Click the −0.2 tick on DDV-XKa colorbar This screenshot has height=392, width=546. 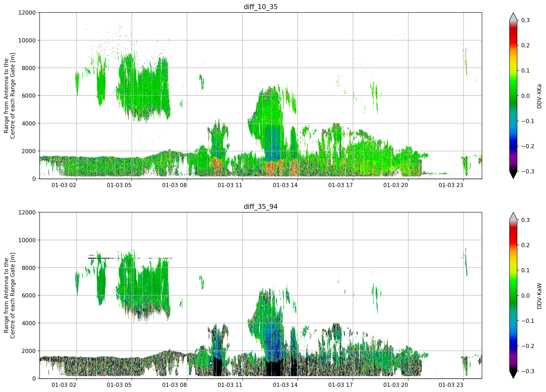point(528,146)
